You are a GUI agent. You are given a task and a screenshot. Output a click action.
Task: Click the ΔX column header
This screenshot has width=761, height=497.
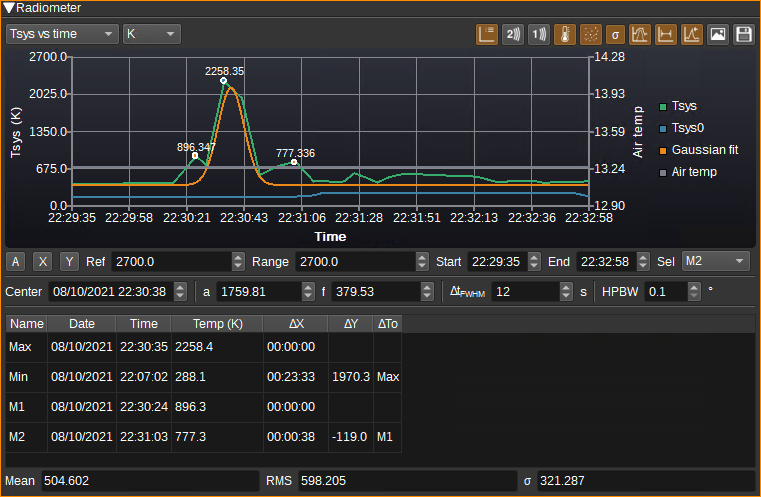click(x=296, y=324)
